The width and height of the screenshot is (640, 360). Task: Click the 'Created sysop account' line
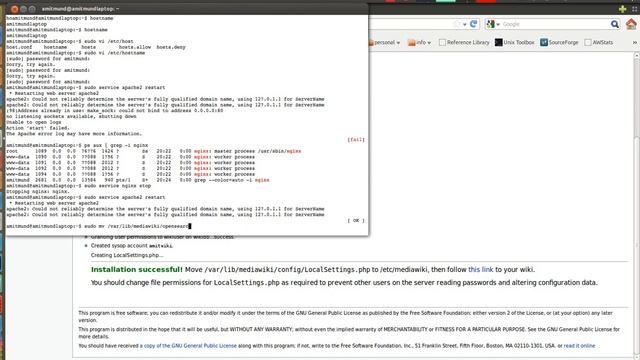[132, 246]
